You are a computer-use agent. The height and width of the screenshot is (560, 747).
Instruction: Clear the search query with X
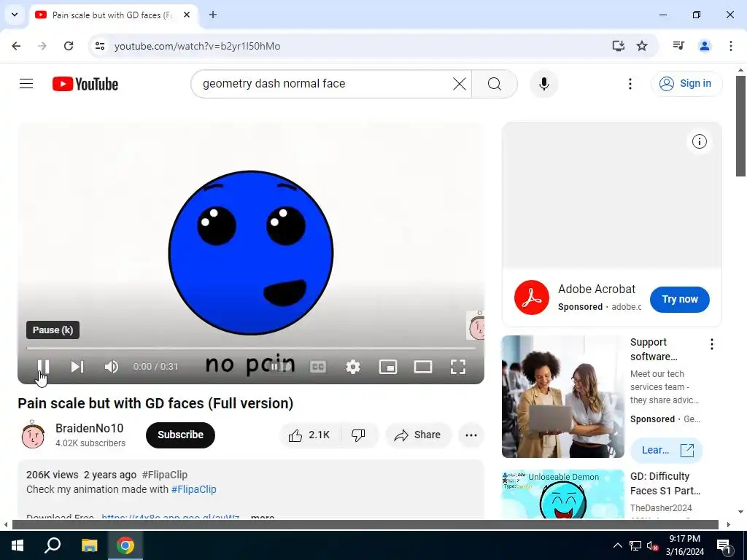point(460,84)
